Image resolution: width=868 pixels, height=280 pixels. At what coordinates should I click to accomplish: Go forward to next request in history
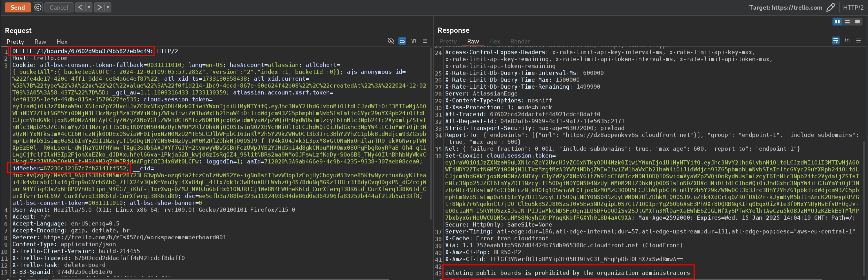click(99, 7)
